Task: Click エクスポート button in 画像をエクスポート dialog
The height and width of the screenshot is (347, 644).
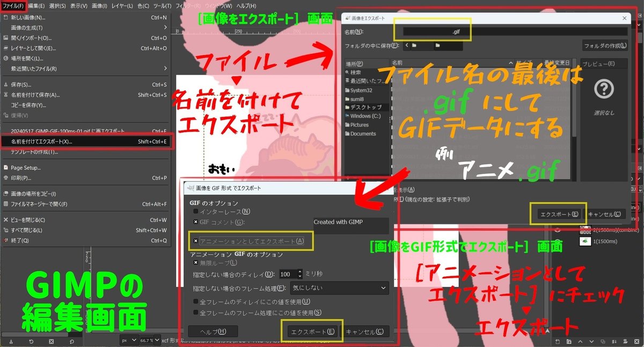Action: [559, 214]
